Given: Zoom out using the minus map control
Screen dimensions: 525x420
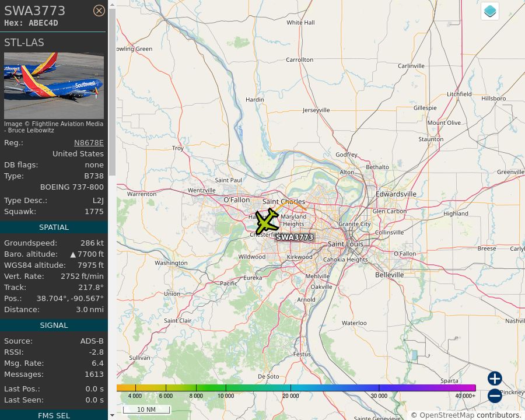Looking at the screenshot, I should 494,395.
